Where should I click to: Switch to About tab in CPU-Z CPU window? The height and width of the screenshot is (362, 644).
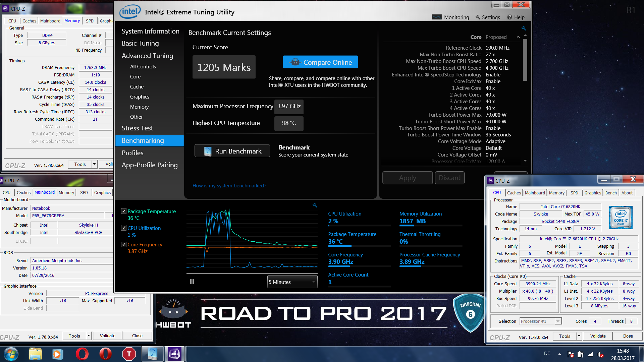[x=627, y=193]
